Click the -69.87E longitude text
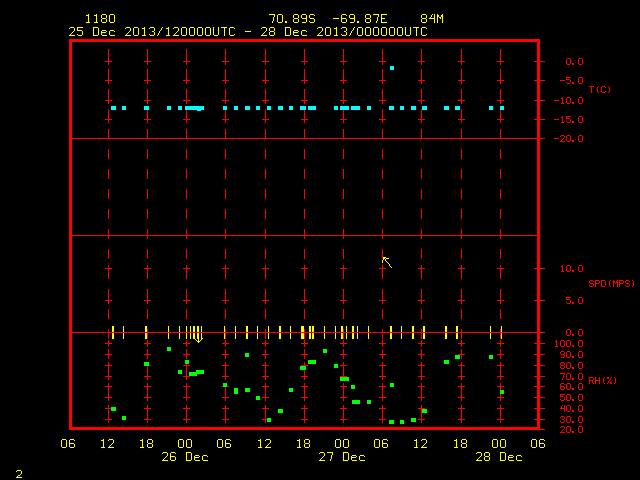The height and width of the screenshot is (480, 640). tap(359, 19)
